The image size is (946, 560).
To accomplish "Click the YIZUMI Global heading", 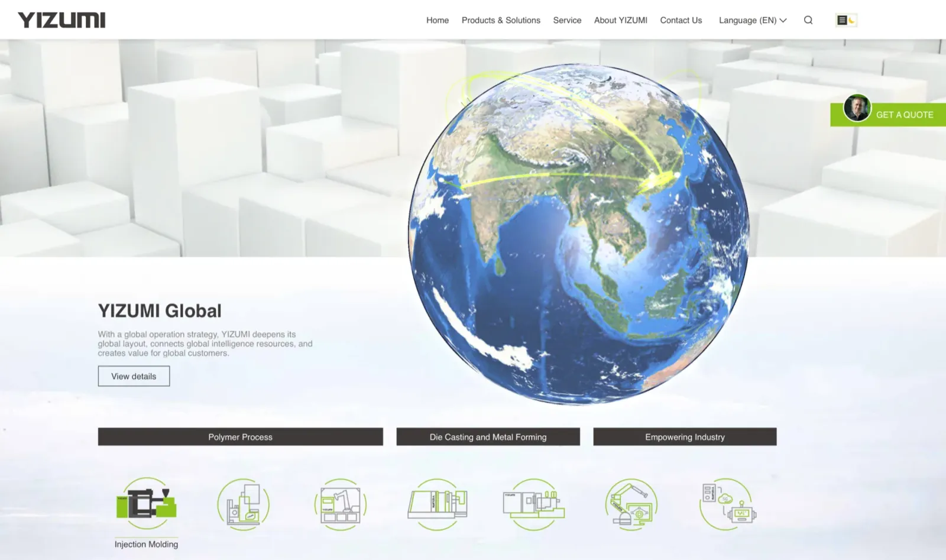I will tap(160, 310).
